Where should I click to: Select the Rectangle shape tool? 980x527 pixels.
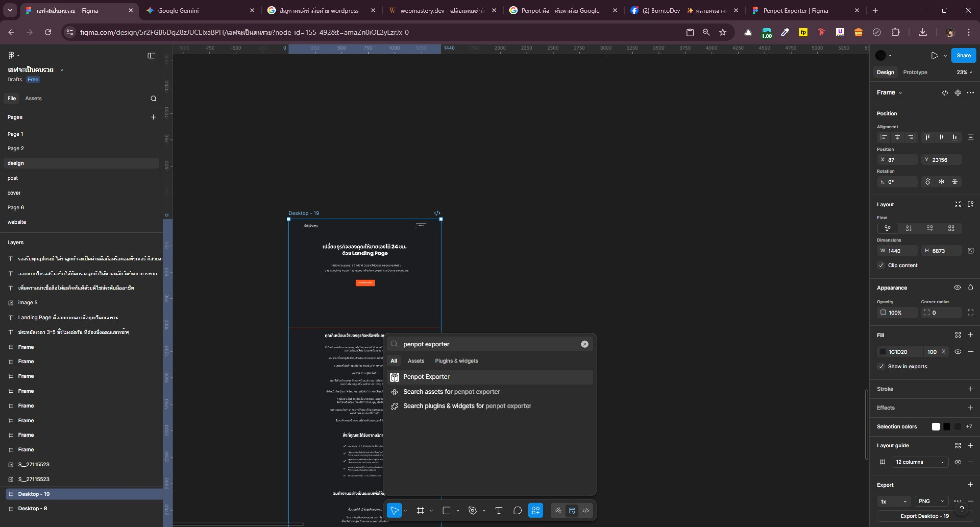(447, 511)
